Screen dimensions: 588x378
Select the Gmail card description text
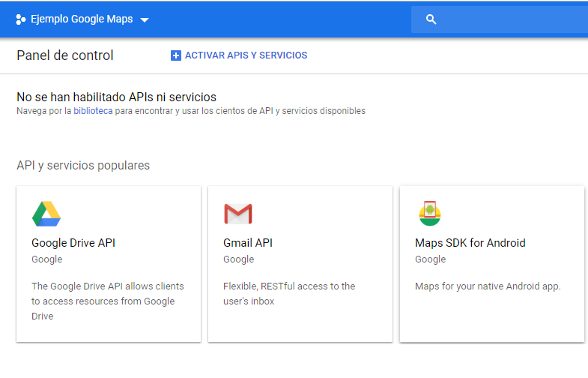click(x=289, y=293)
